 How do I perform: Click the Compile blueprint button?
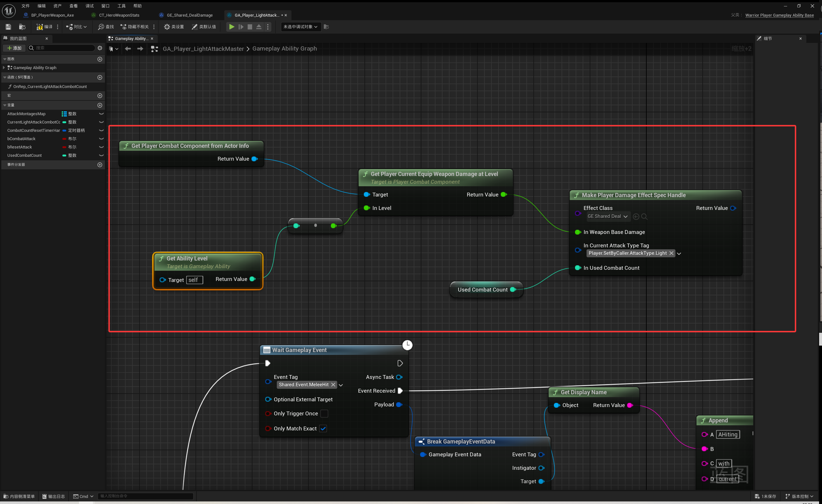[44, 27]
